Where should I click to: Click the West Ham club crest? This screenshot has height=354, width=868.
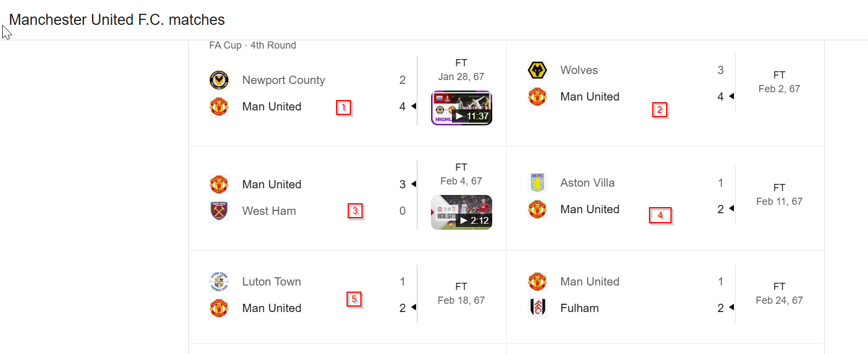point(219,211)
